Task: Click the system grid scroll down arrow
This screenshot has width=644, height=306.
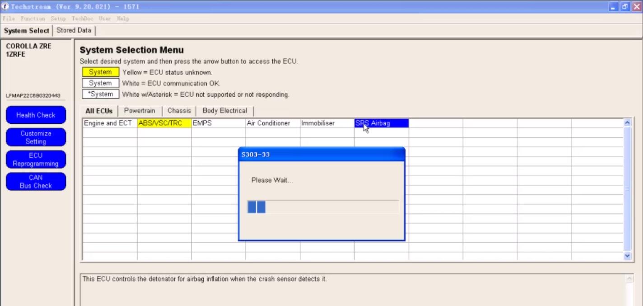Action: pyautogui.click(x=627, y=256)
